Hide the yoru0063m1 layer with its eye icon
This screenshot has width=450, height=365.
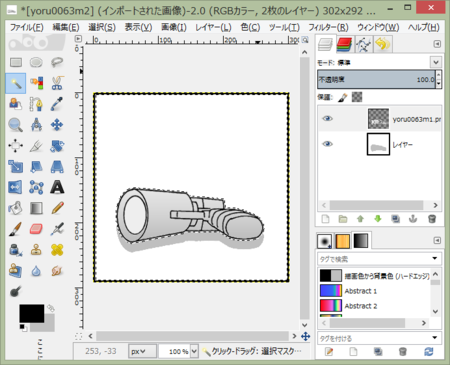pos(327,119)
